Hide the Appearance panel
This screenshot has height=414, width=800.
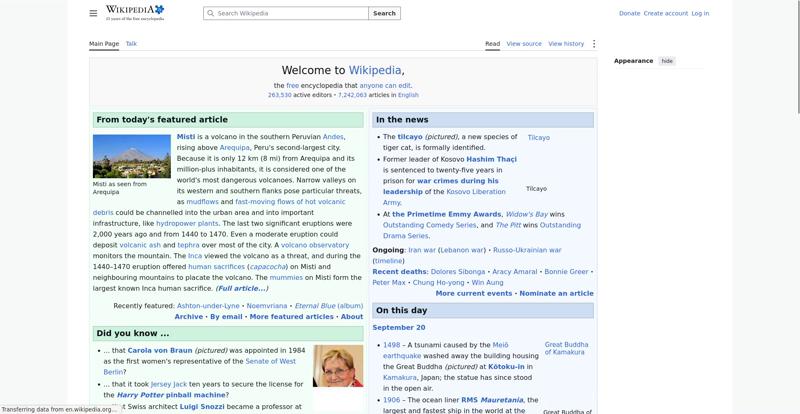[x=667, y=61]
